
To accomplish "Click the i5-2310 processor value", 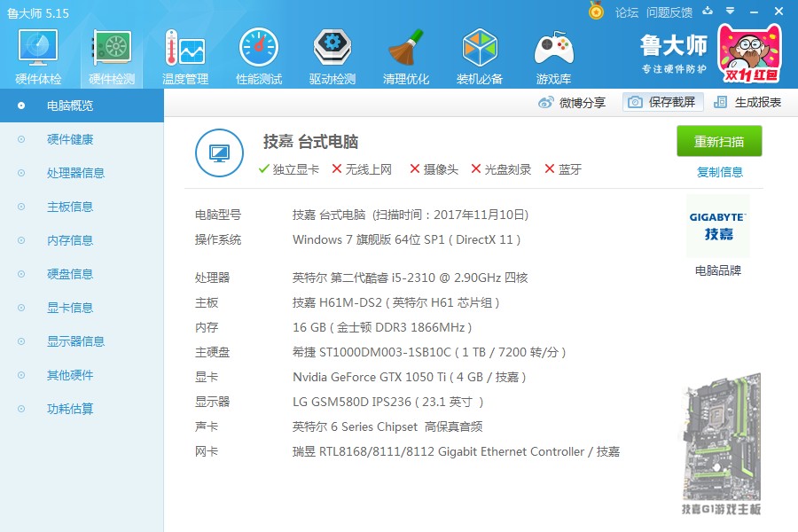I will click(x=411, y=278).
